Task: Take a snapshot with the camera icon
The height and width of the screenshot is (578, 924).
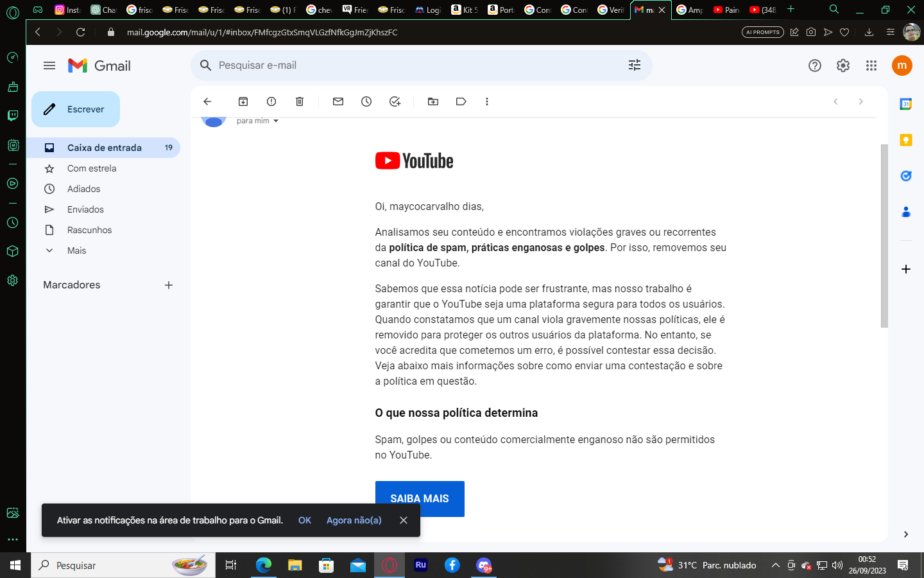Action: [811, 32]
